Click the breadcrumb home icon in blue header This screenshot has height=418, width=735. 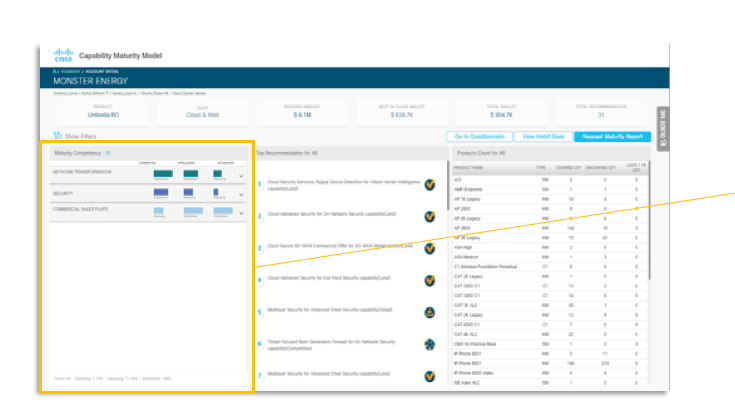[x=56, y=71]
